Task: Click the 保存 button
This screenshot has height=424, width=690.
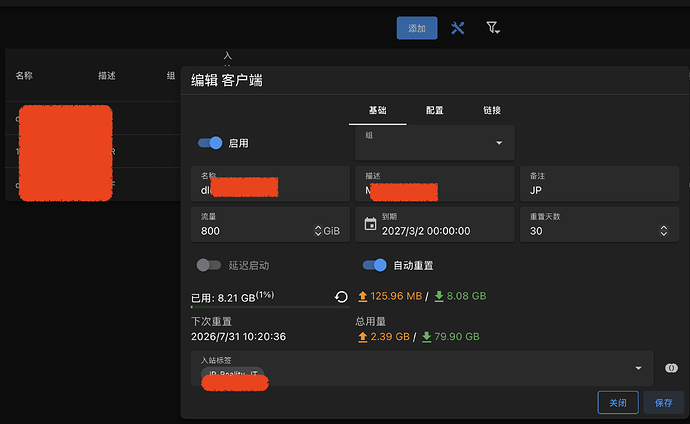Action: click(x=663, y=402)
